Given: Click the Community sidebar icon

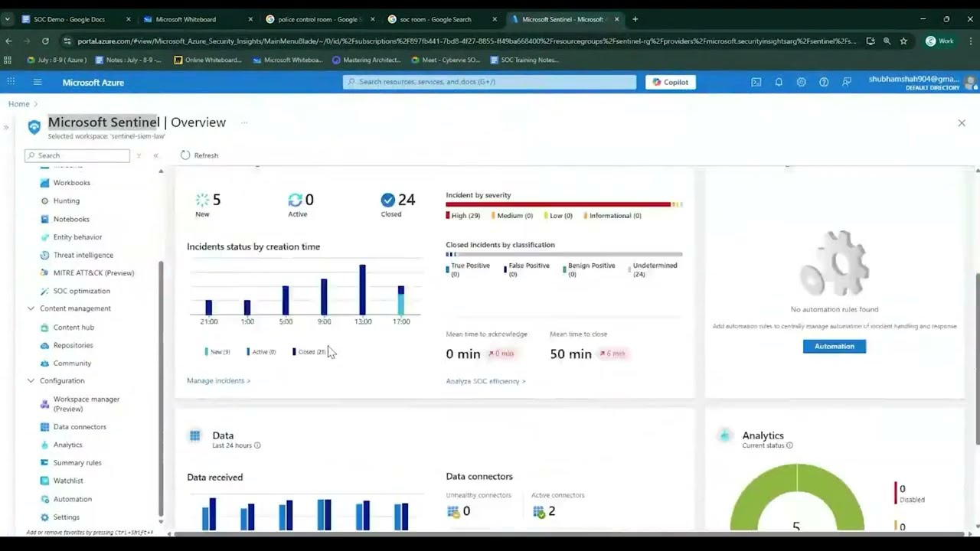Looking at the screenshot, I should 44,364.
